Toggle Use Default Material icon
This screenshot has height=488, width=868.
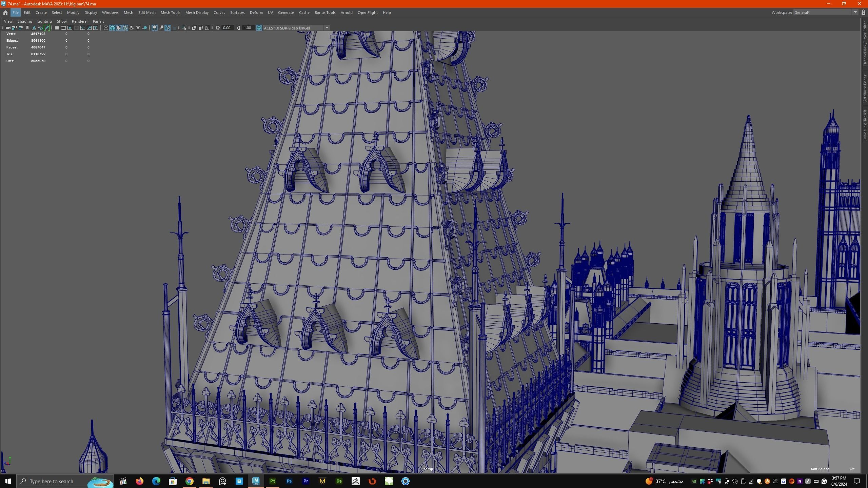pos(119,28)
